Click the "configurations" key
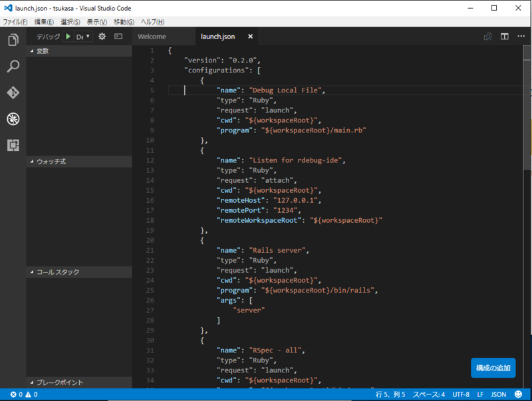This screenshot has width=532, height=401. coord(216,70)
